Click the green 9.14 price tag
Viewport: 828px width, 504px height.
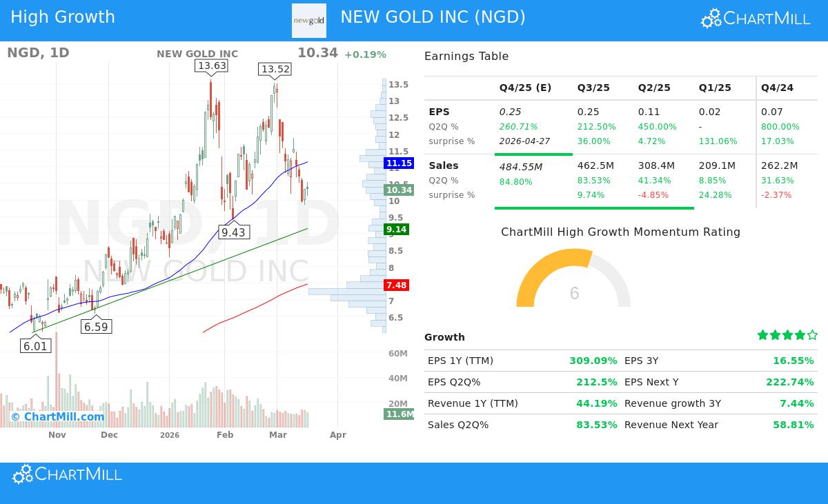(x=396, y=230)
